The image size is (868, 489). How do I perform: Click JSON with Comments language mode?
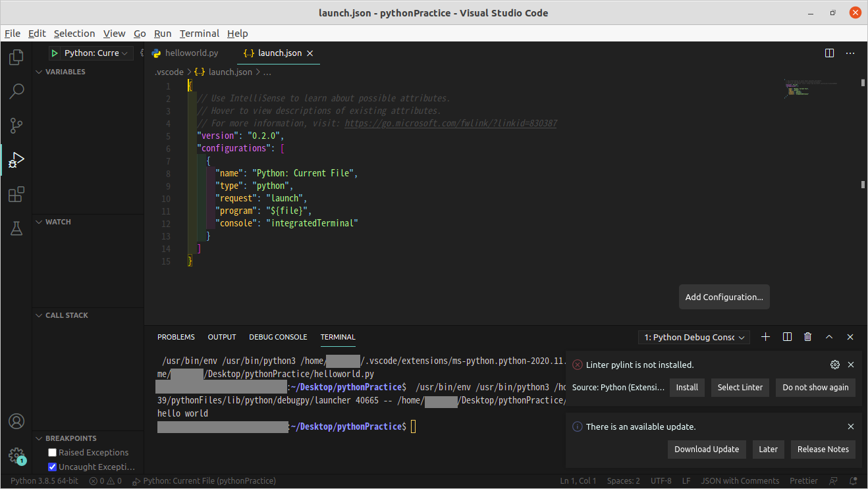click(x=740, y=481)
